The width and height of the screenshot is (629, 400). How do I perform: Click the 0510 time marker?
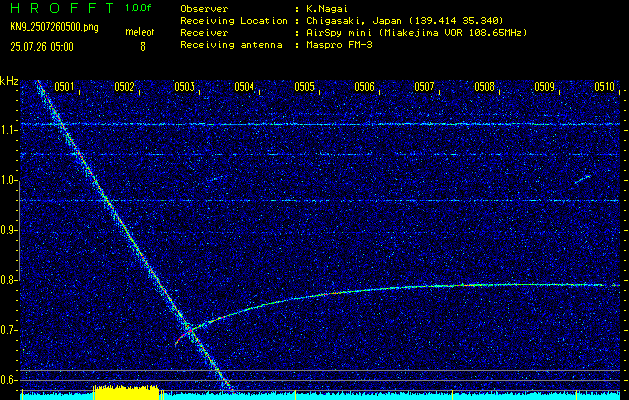point(605,87)
